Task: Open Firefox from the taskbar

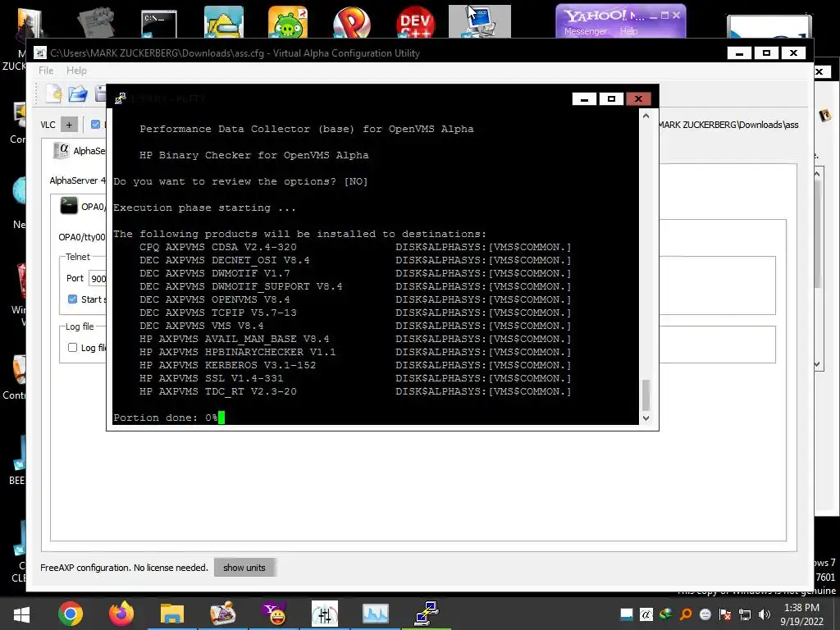Action: coord(121,614)
